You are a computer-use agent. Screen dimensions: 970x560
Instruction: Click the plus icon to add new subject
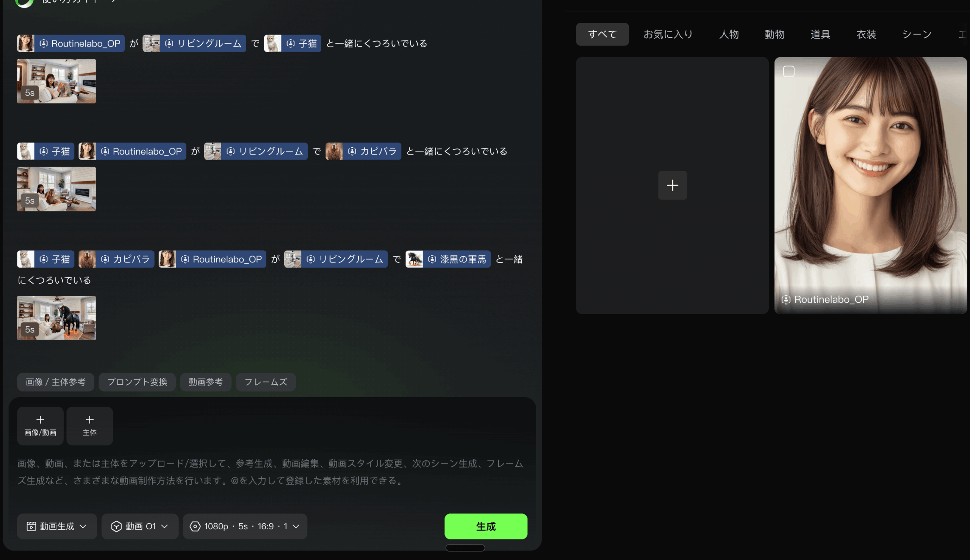[x=672, y=186]
